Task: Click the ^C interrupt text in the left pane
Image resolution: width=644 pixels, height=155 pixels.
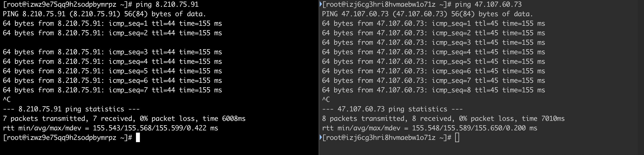Action: coord(7,100)
